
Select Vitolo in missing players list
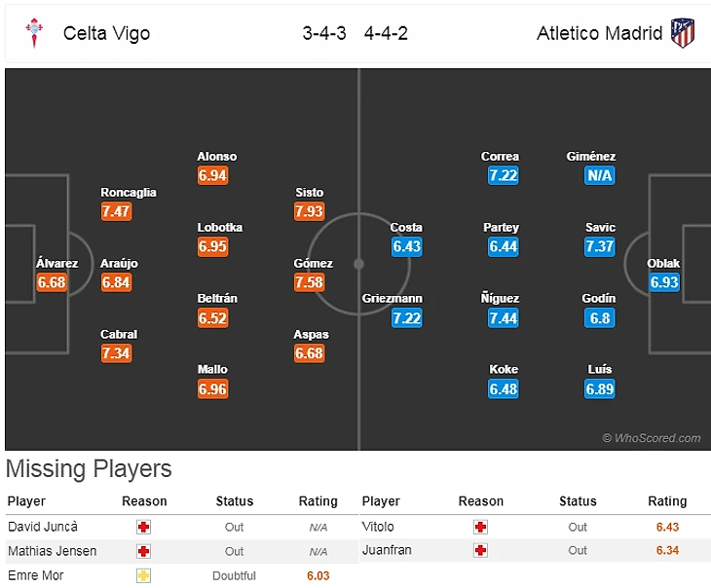click(x=379, y=527)
